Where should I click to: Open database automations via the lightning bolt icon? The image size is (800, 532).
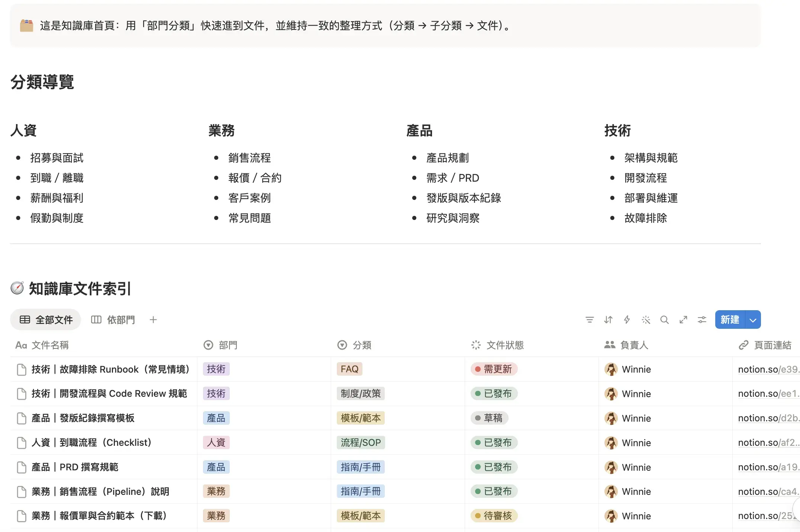pos(627,319)
